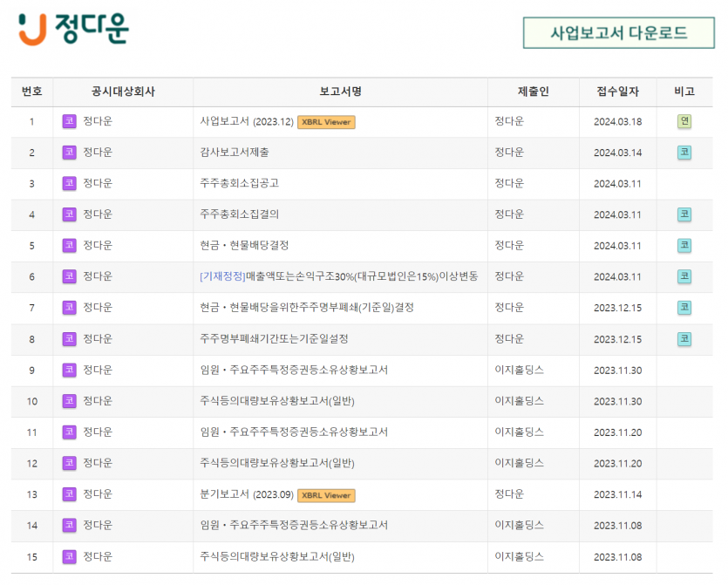
Task: Click purple 코 market icon in row 8
Action: click(x=69, y=339)
